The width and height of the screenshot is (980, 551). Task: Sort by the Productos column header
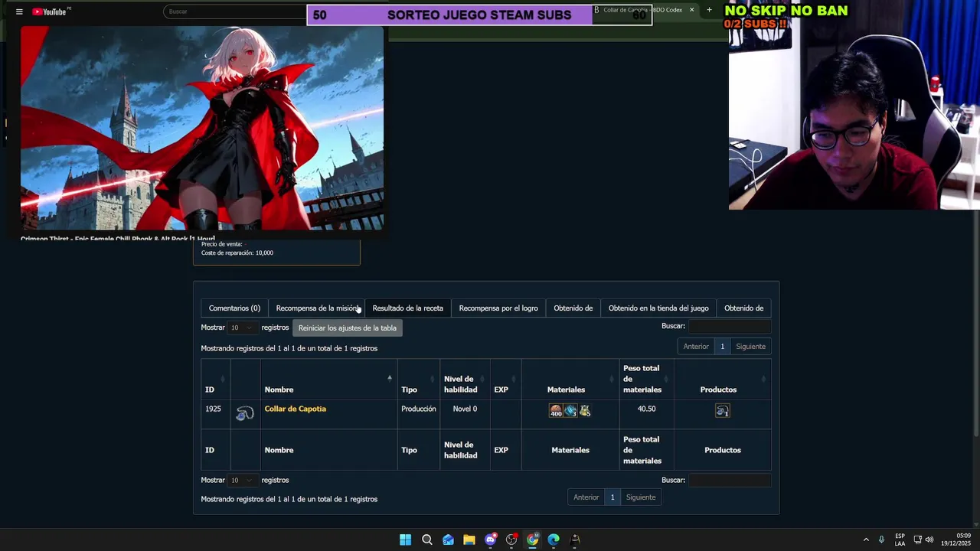[722, 379]
